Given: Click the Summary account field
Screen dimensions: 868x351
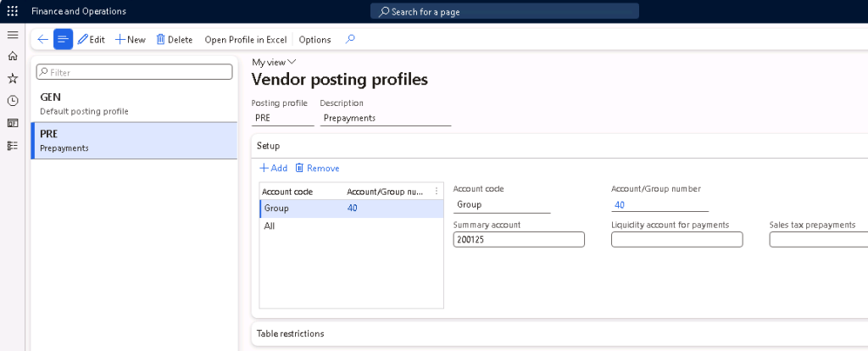Looking at the screenshot, I should pos(518,240).
